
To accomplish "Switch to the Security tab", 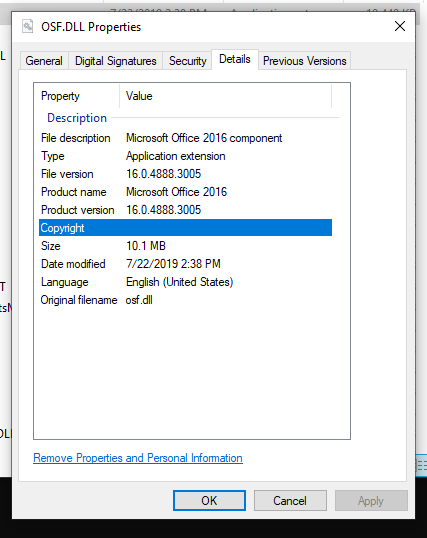I will pos(187,61).
